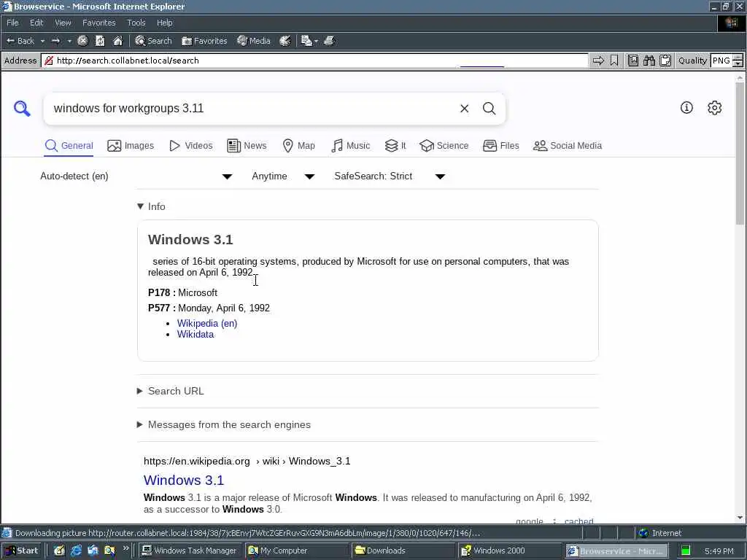Click the Back navigation button
Screen dimensions: 747x560
tap(20, 41)
